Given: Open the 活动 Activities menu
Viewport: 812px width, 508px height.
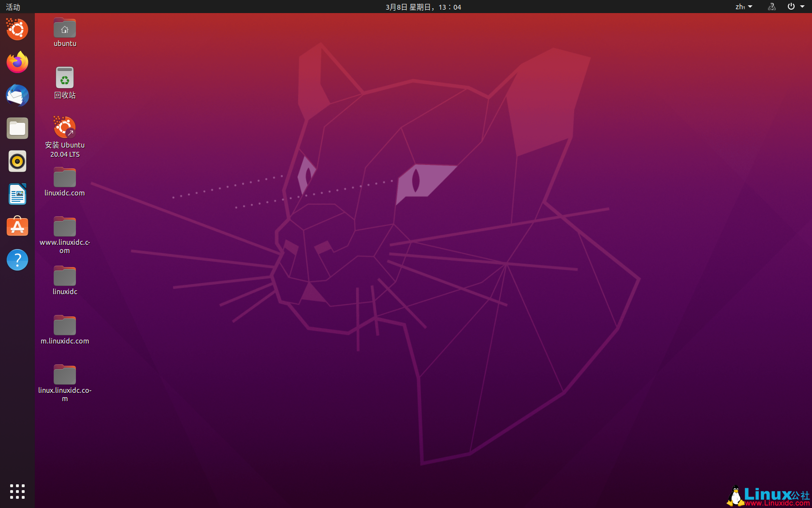Looking at the screenshot, I should [x=13, y=7].
